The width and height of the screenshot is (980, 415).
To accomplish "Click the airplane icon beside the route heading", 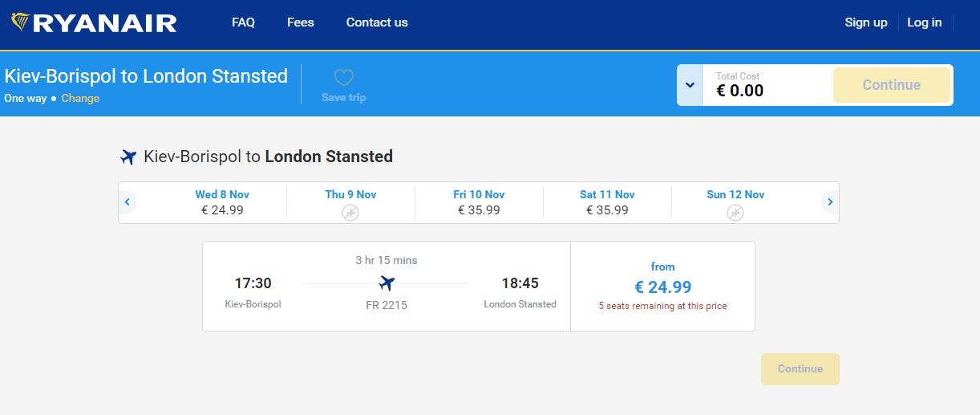I will pyautogui.click(x=128, y=157).
